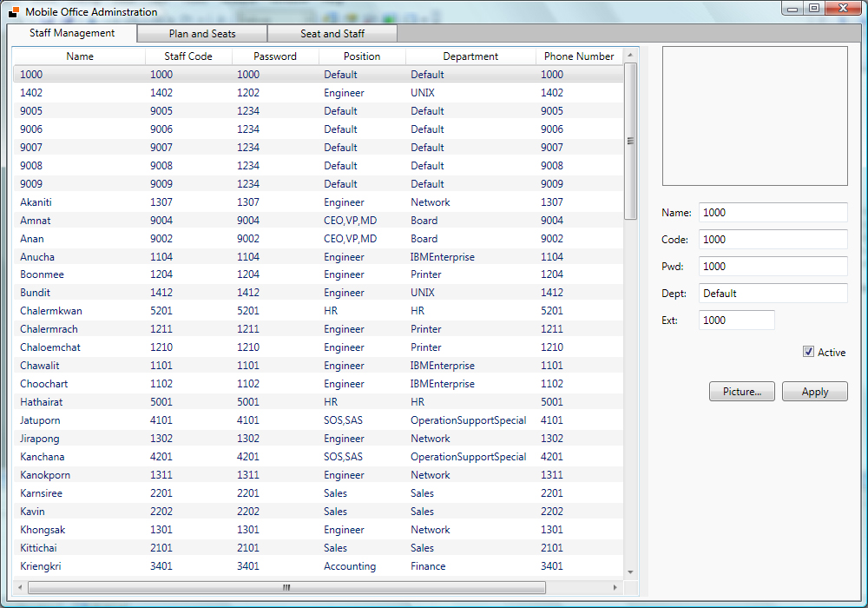Screen dimensions: 868x608
Task: Sort by the Staff Code column header
Action: [188, 56]
